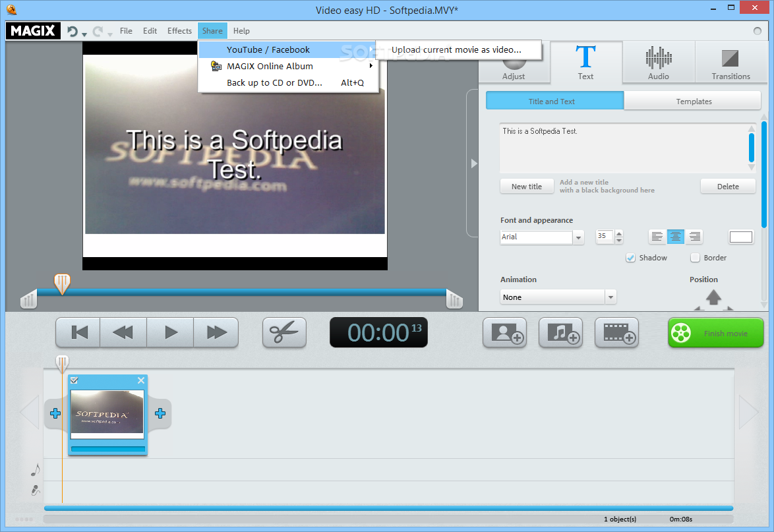Align title text left
The height and width of the screenshot is (532, 774).
(x=657, y=237)
